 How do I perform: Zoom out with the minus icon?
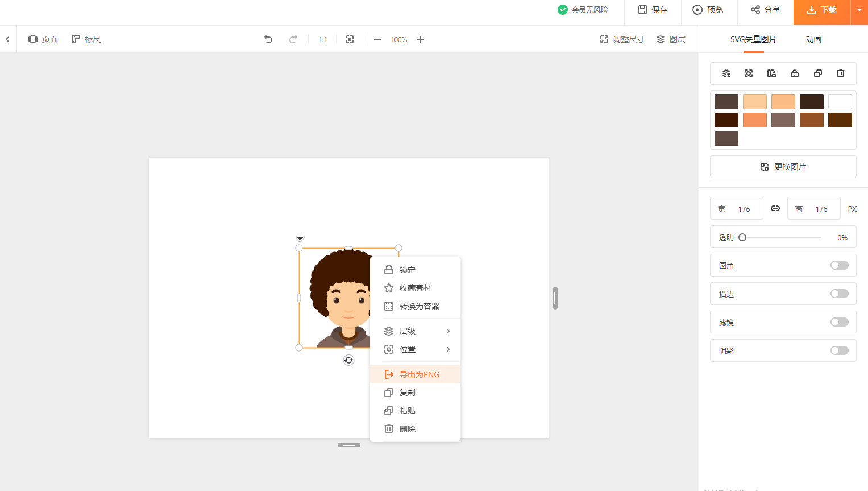pos(377,39)
